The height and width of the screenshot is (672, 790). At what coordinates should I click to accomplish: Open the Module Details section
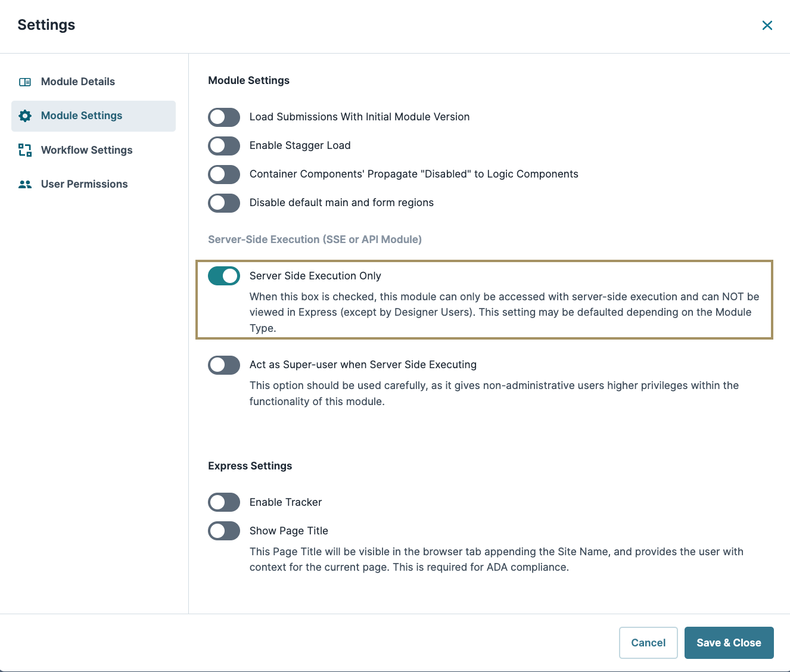[77, 82]
